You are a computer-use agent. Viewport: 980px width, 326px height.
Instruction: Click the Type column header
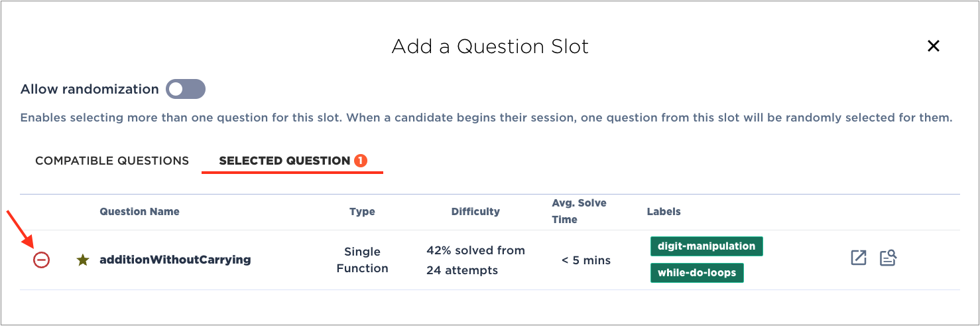(362, 212)
